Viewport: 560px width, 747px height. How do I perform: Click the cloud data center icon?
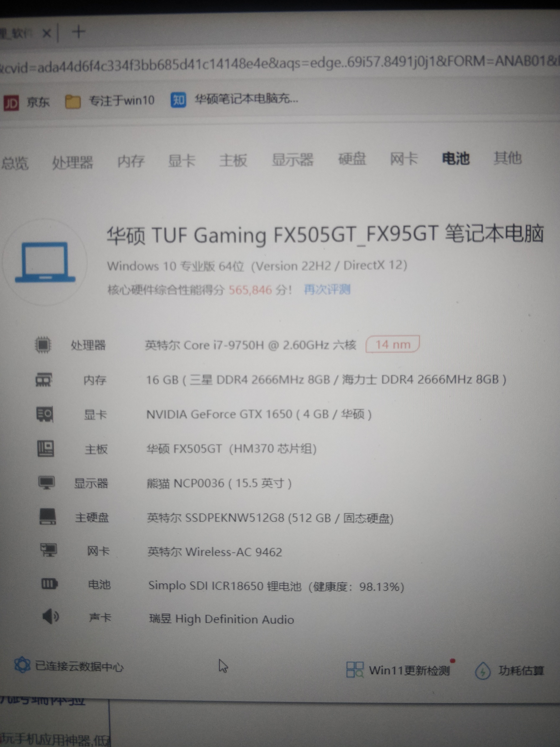[22, 665]
